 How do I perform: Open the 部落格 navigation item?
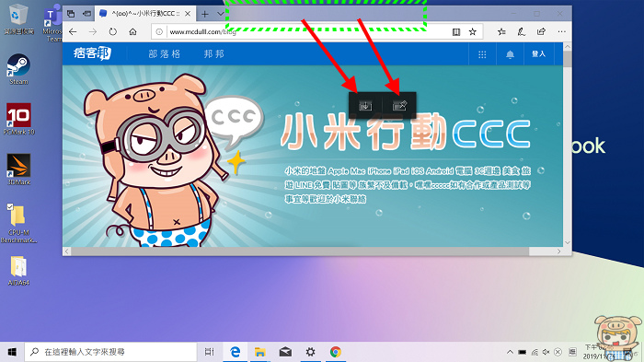165,54
